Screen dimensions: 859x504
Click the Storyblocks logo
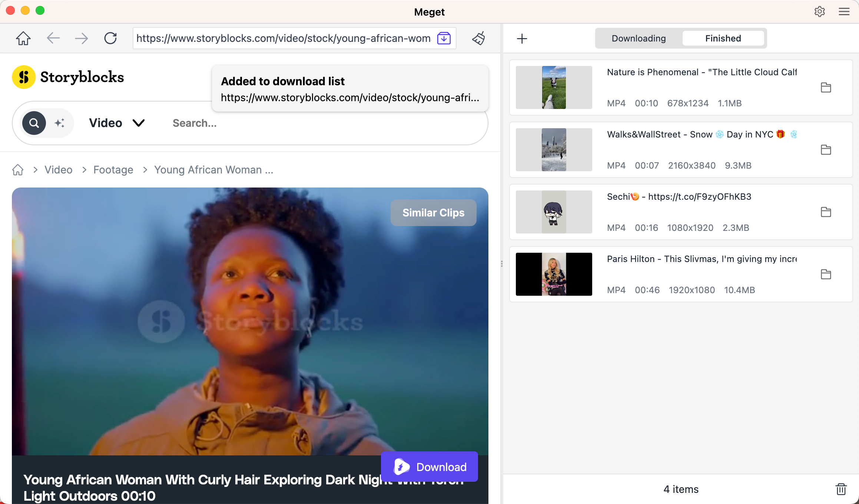68,77
